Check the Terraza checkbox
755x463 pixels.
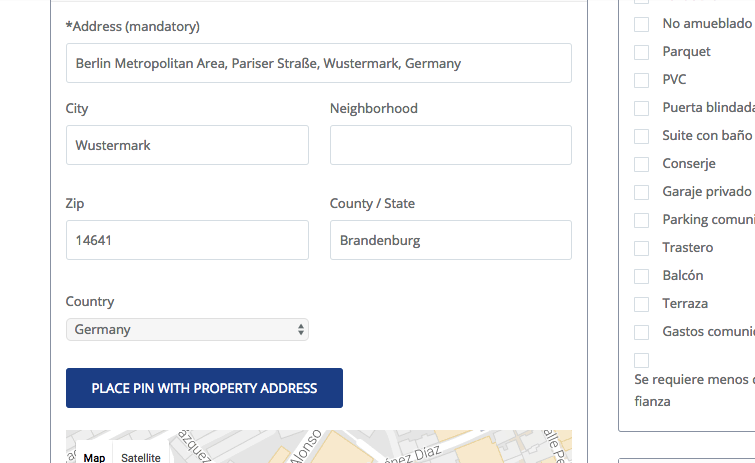point(641,304)
